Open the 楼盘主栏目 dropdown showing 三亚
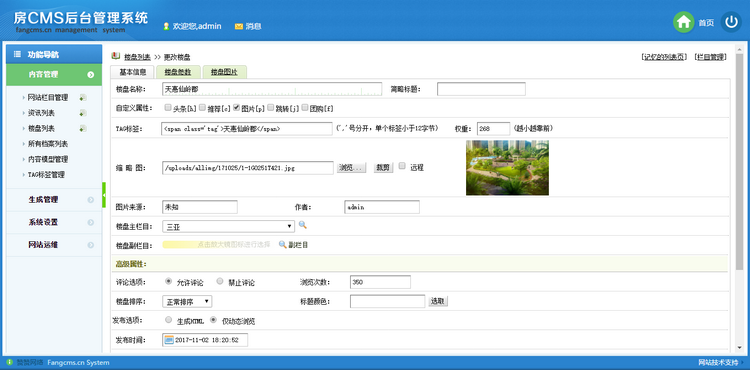Screen dimensions: 750x370 [x=228, y=226]
